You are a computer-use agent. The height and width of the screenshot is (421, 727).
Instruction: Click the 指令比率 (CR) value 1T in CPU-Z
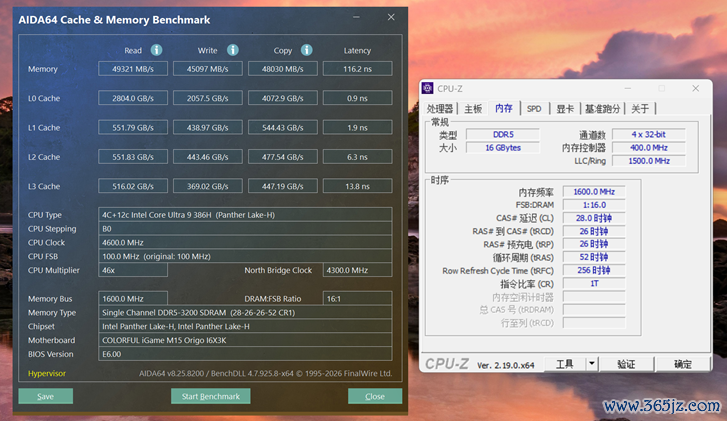point(594,283)
